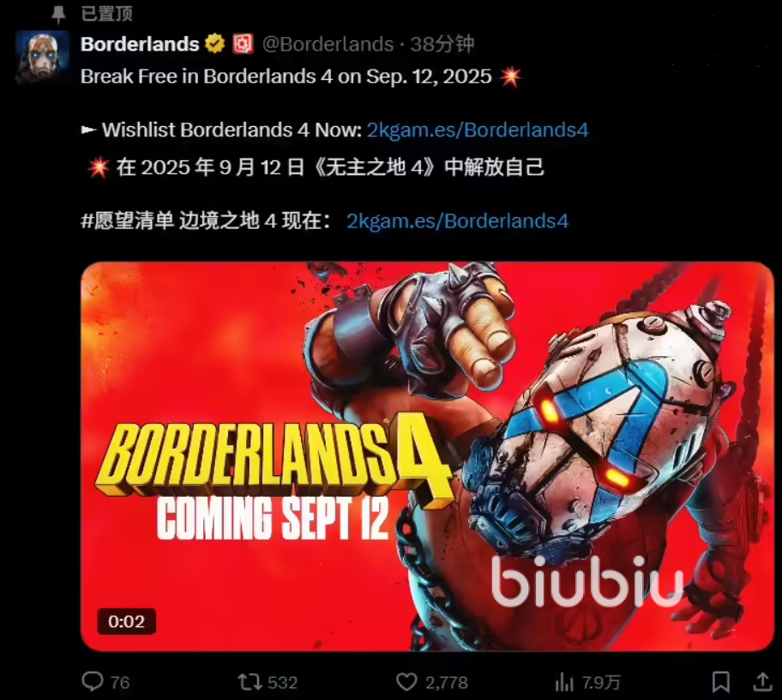Click the 0:02 video duration badge
This screenshot has width=782, height=700.
tap(126, 622)
